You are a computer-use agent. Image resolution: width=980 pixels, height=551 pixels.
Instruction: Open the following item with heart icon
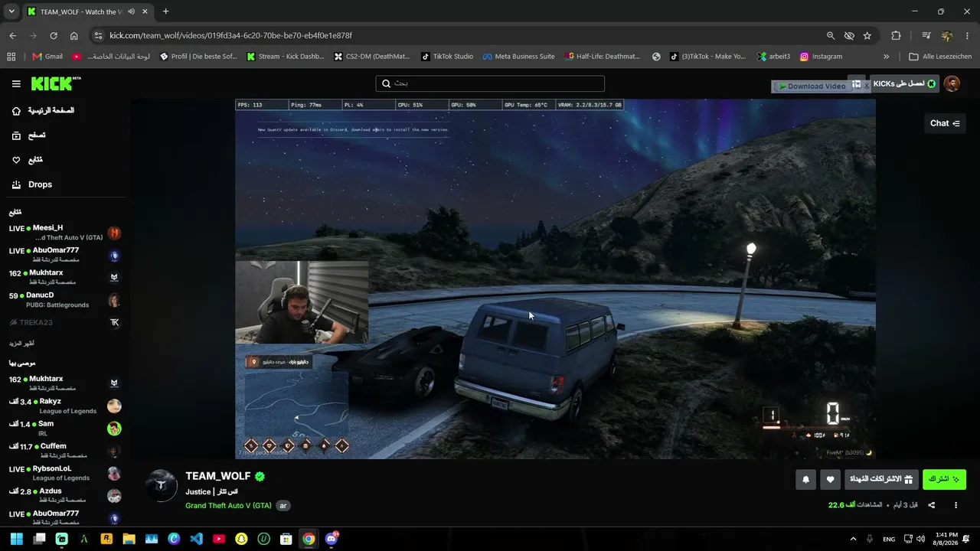27,160
